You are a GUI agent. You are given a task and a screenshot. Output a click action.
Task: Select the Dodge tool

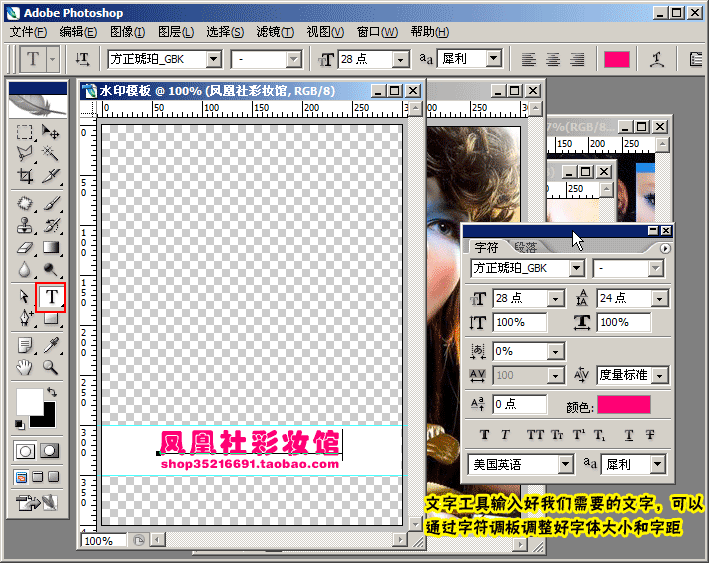(50, 270)
